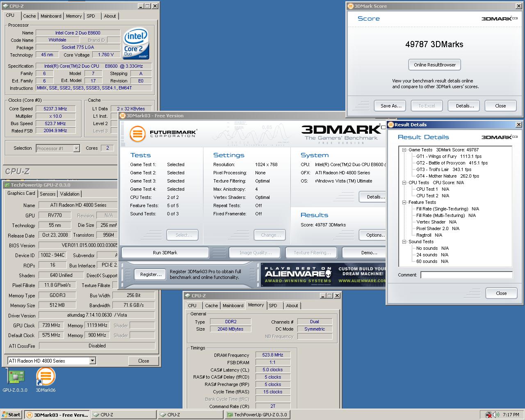Image resolution: width=525 pixels, height=420 pixels.
Task: Click the Intel Core 2 Duo logo
Action: (136, 44)
